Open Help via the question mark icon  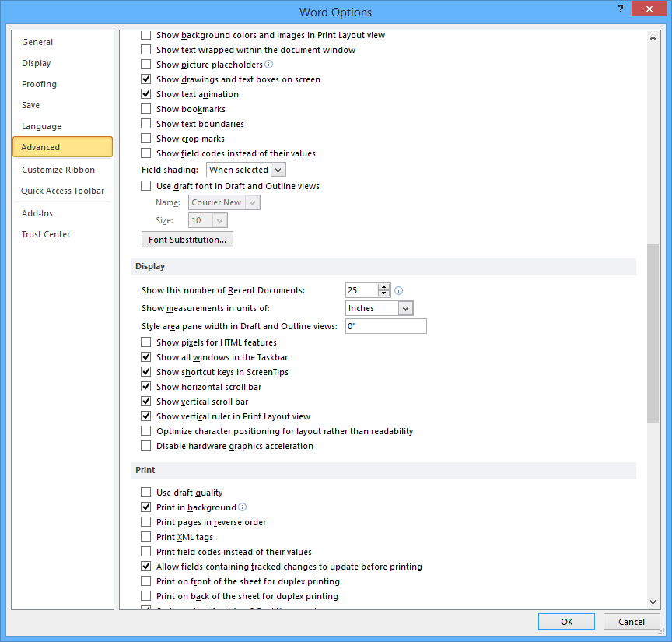pos(620,9)
